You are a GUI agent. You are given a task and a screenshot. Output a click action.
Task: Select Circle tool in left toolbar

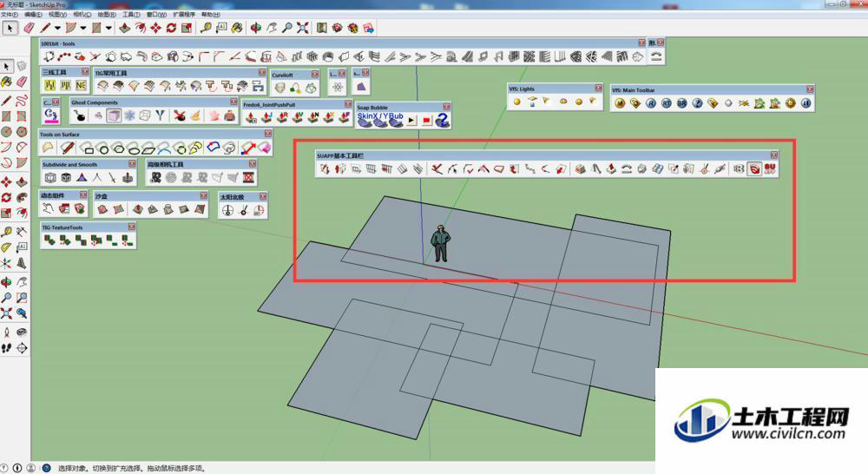(x=6, y=132)
